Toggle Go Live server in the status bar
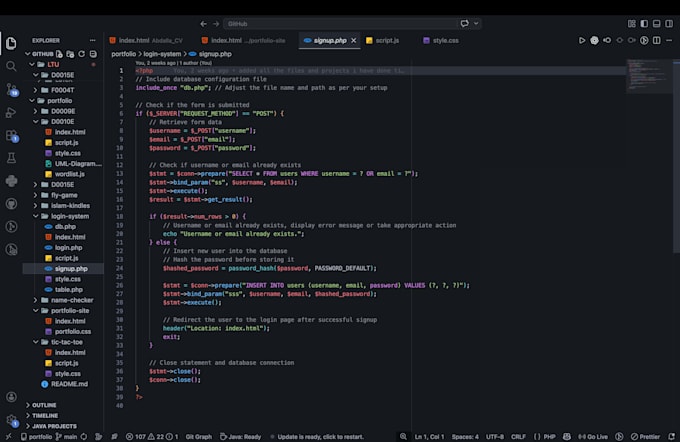The width and height of the screenshot is (680, 442). click(593, 437)
